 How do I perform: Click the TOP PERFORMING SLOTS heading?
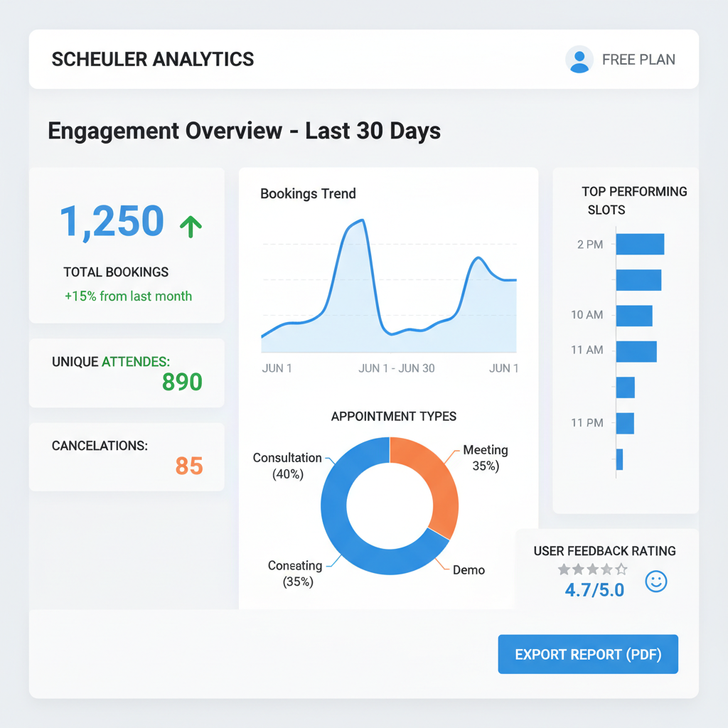click(x=634, y=200)
